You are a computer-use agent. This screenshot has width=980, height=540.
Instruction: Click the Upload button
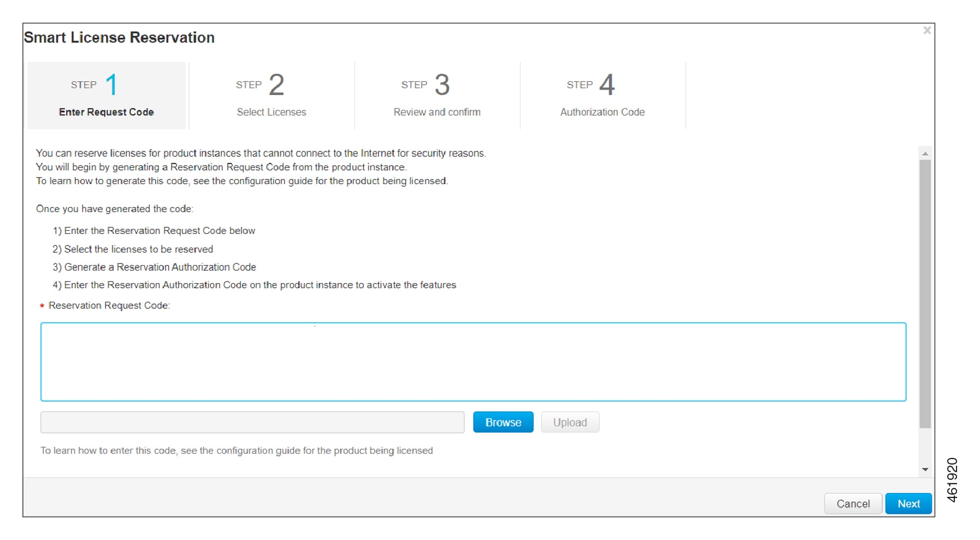570,422
